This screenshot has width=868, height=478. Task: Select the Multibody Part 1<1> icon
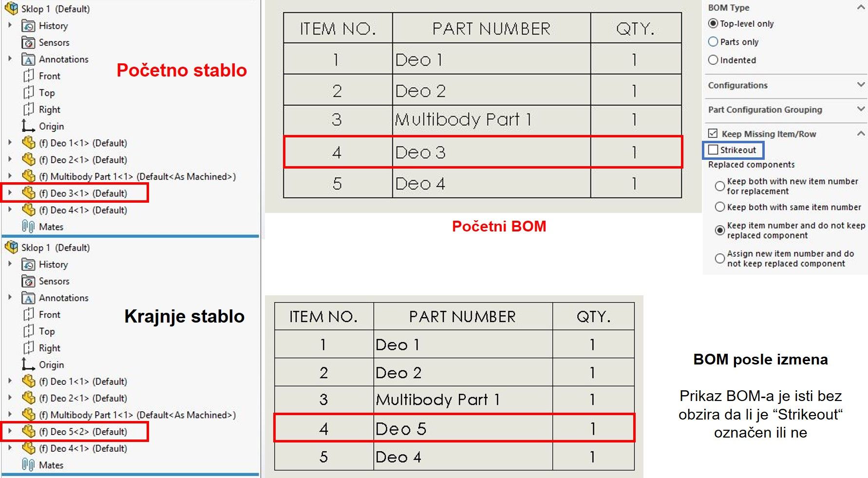coord(28,176)
